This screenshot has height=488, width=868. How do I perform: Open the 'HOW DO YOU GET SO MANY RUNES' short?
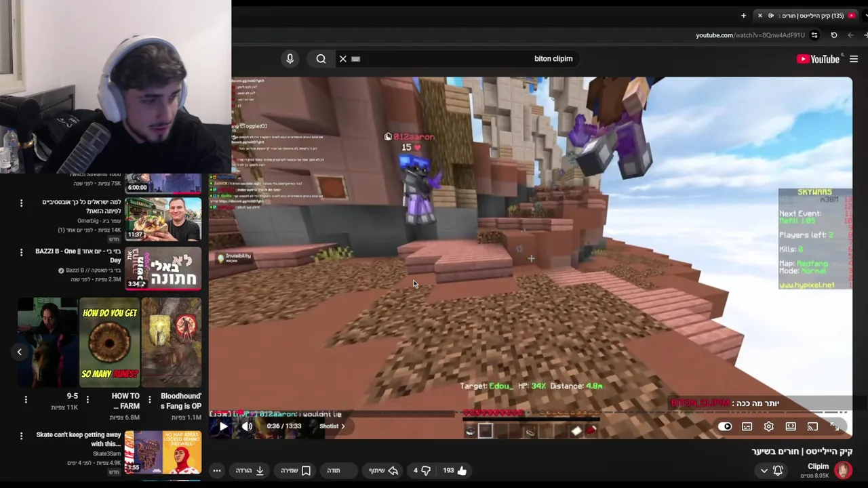pyautogui.click(x=109, y=342)
